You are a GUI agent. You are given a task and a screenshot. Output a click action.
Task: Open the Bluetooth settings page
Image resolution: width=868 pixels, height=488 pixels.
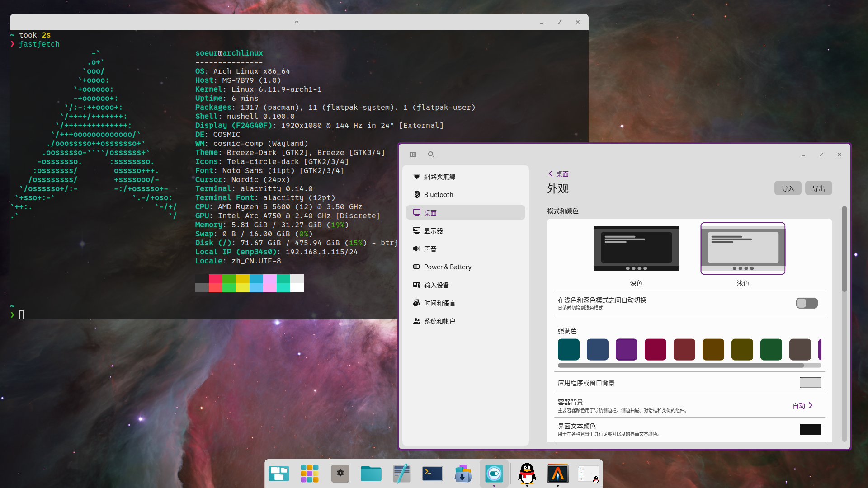[x=438, y=195]
